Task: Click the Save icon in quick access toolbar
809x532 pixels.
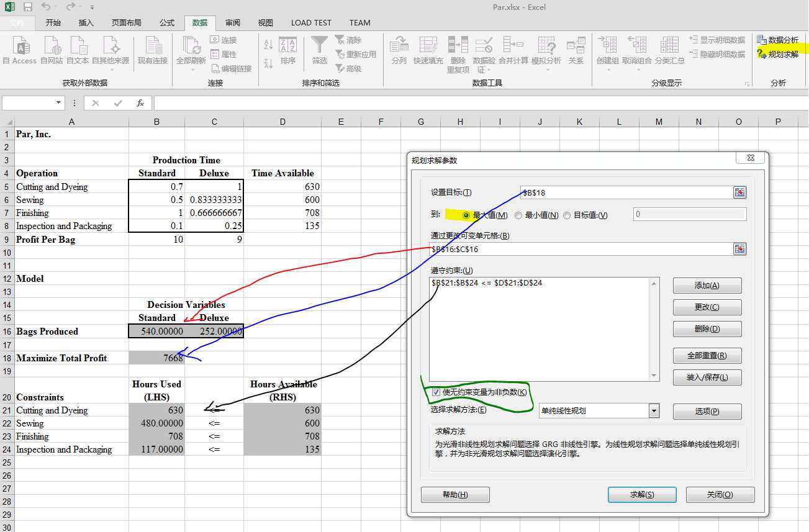Action: (28, 7)
